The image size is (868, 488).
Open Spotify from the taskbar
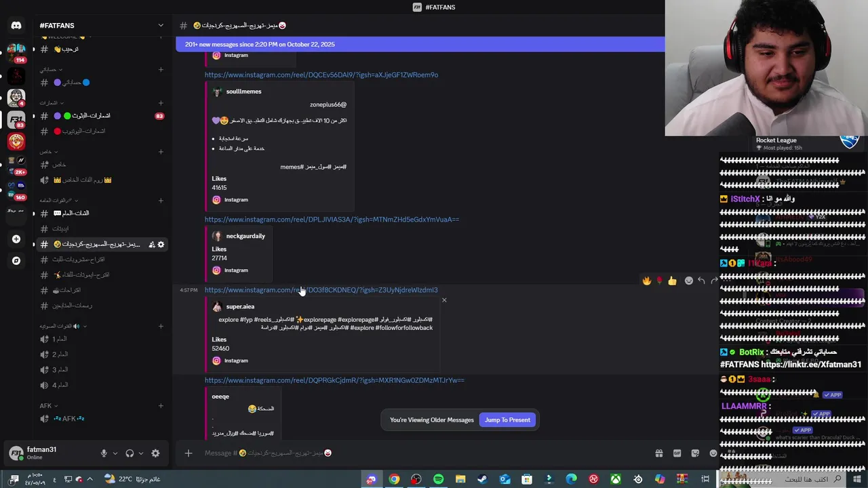pyautogui.click(x=438, y=479)
